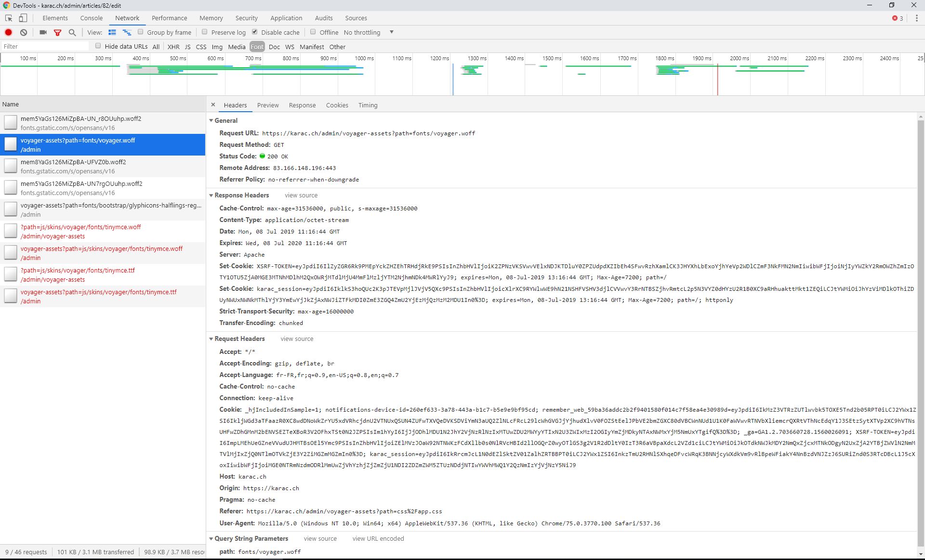
Task: Open the Preview tab for selected request
Action: coord(268,105)
